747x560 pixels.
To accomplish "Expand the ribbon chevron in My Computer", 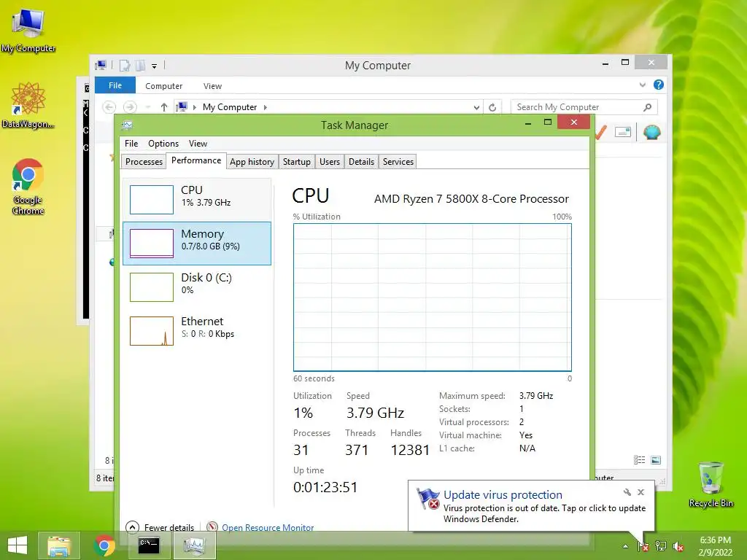I will [x=642, y=85].
